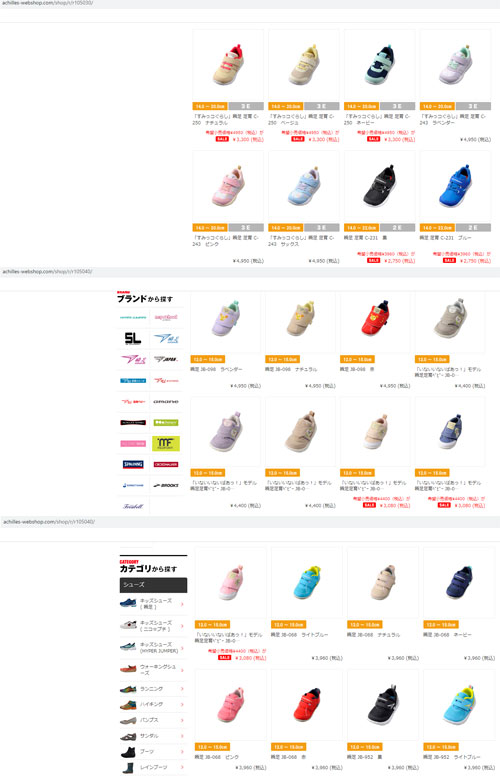The height and width of the screenshot is (776, 500).
Task: Expand the ランニング category arrow
Action: (182, 689)
